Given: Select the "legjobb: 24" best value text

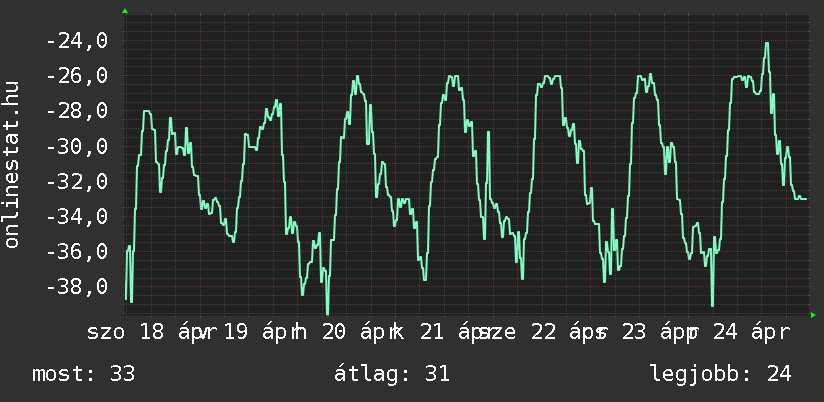Looking at the screenshot, I should (x=720, y=374).
